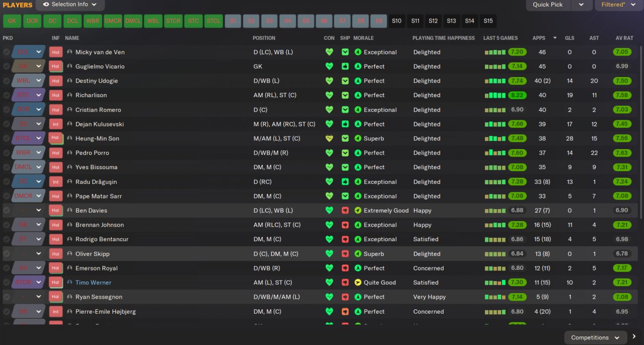Click Destiny Udogie's condition heart icon
The height and width of the screenshot is (345, 644).
[329, 81]
